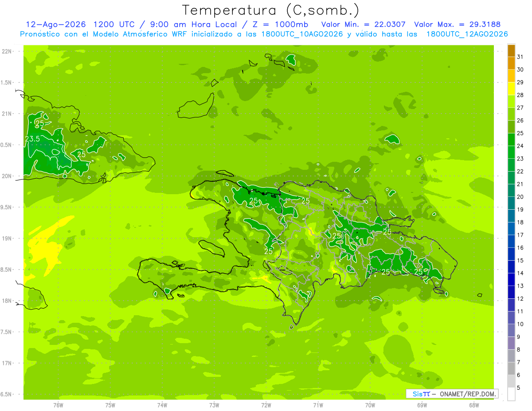Click the '69W' longitude axis label
The width and height of the screenshot is (532, 411).
[422, 405]
